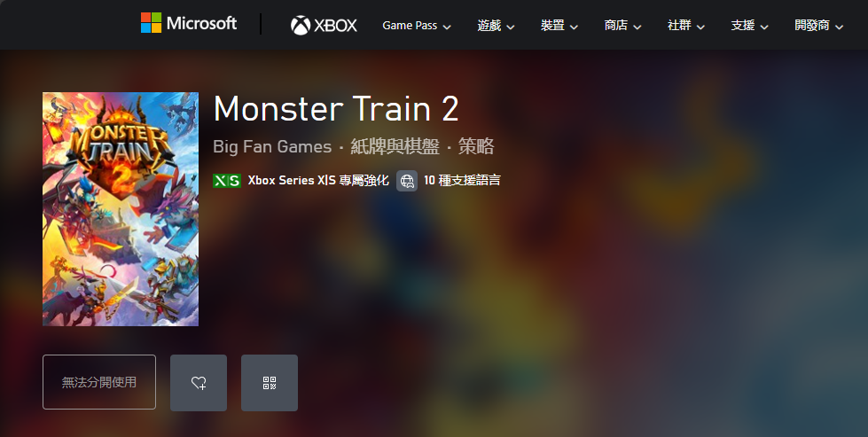Click the Xbox Series X|S badge icon
The image size is (868, 437).
[227, 181]
